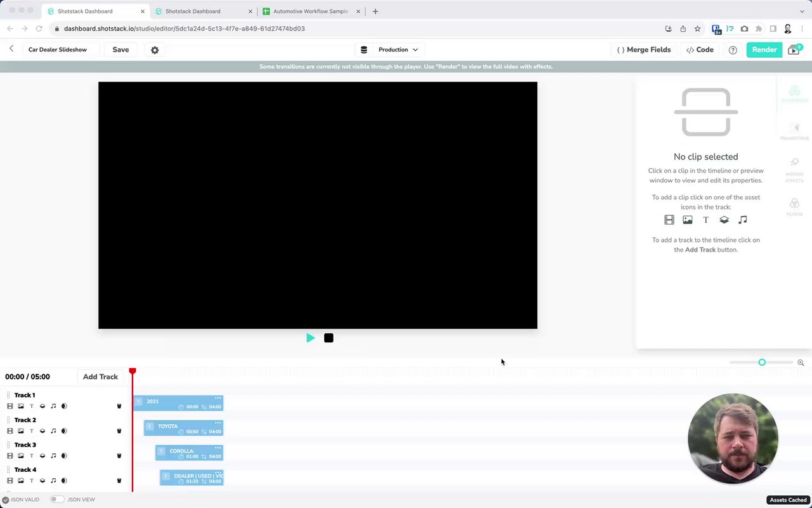Add an image clip to Track 4

coord(21,481)
